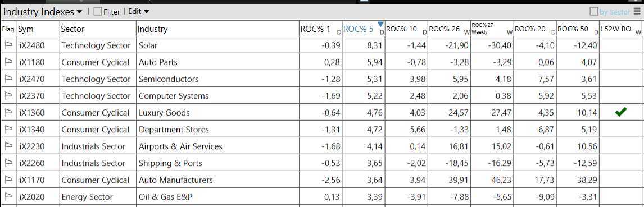Flag the iX1180 Auto Parts row

tap(8, 62)
